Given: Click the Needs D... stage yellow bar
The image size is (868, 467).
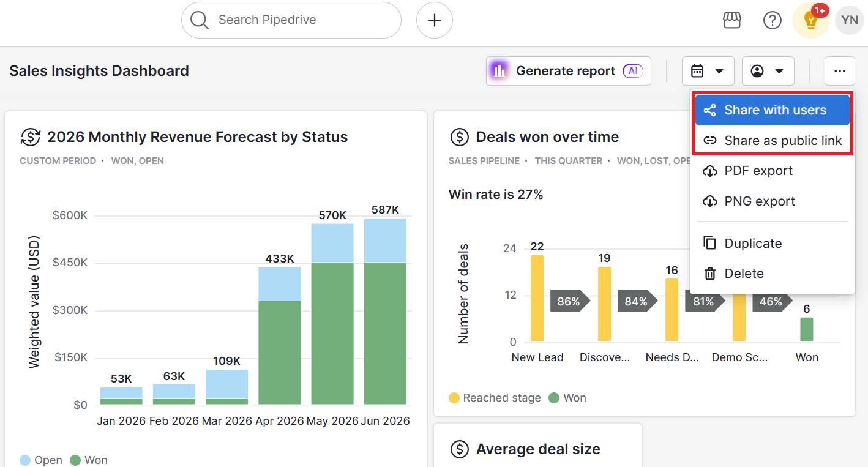Looking at the screenshot, I should click(x=672, y=310).
